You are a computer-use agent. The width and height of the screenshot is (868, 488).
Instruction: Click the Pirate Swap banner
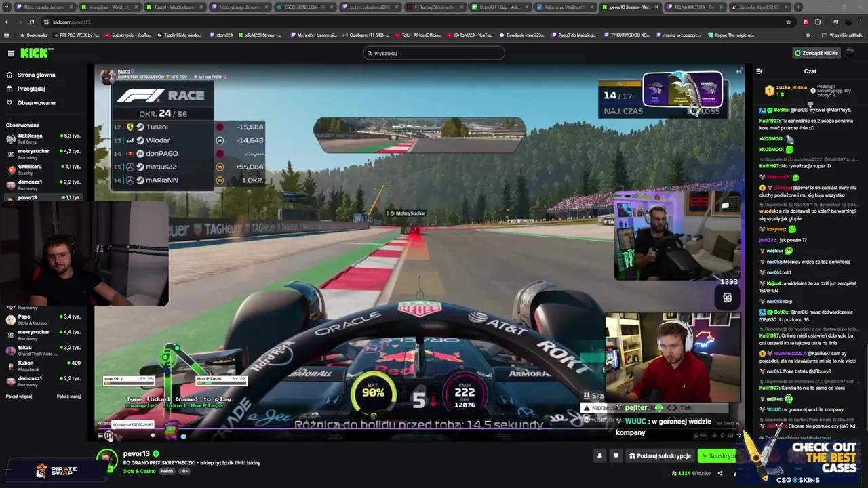pos(56,470)
